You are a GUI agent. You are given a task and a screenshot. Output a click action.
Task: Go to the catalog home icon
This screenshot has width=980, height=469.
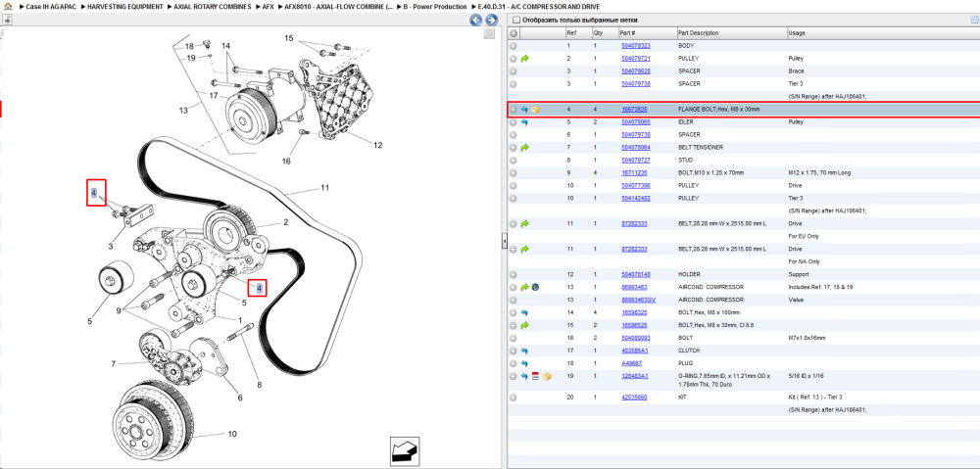(x=8, y=6)
